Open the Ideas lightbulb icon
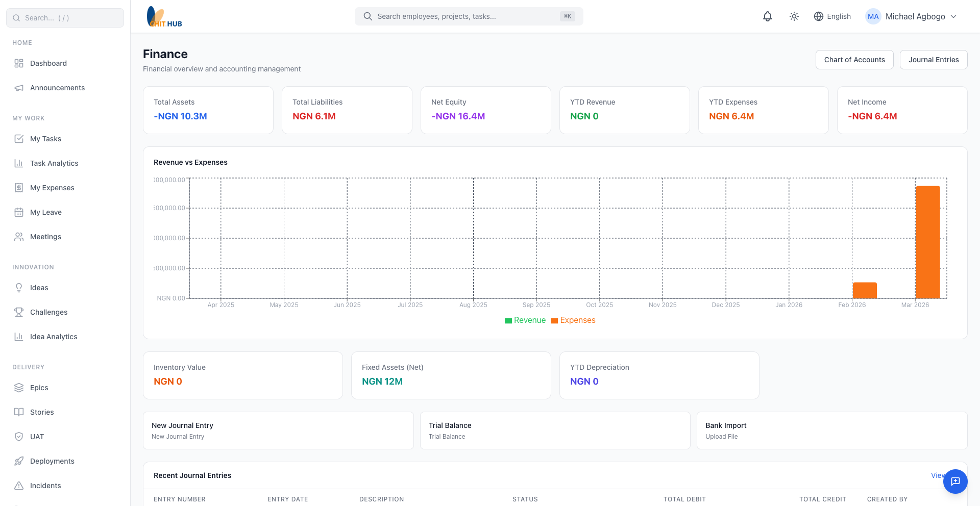 click(18, 287)
